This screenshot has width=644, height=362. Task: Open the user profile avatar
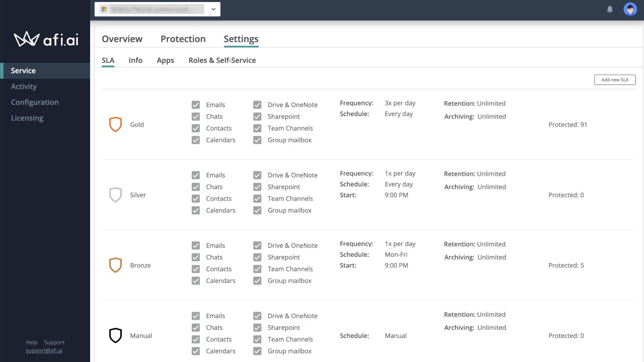pyautogui.click(x=630, y=9)
